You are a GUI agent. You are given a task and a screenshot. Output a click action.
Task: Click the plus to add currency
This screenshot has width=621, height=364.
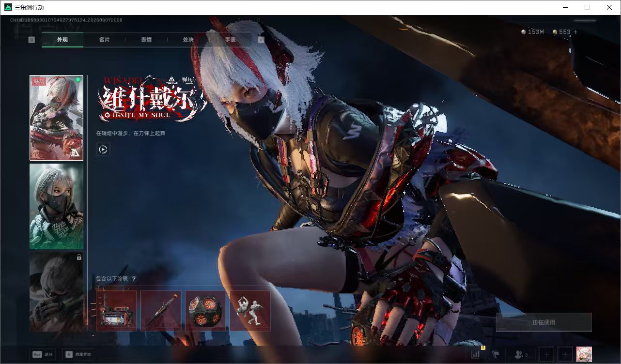(x=575, y=32)
